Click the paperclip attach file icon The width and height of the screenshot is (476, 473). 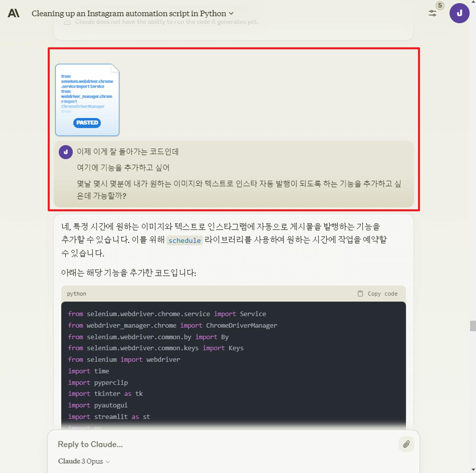click(406, 444)
